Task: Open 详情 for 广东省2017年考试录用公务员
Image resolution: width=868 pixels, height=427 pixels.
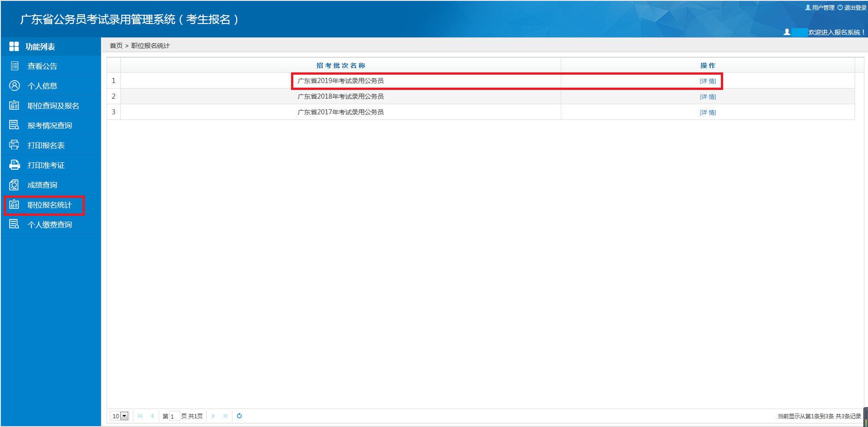Action: coord(707,112)
